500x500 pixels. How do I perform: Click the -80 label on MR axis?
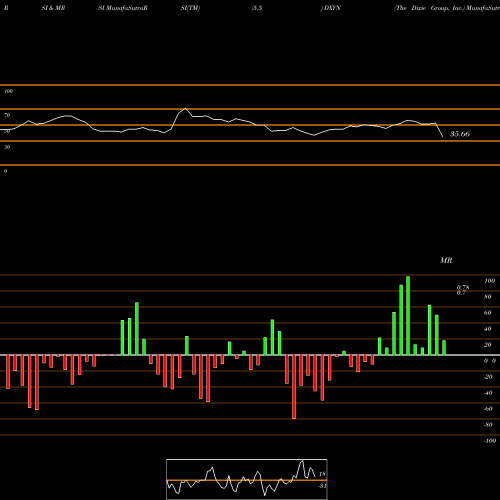pos(488,425)
